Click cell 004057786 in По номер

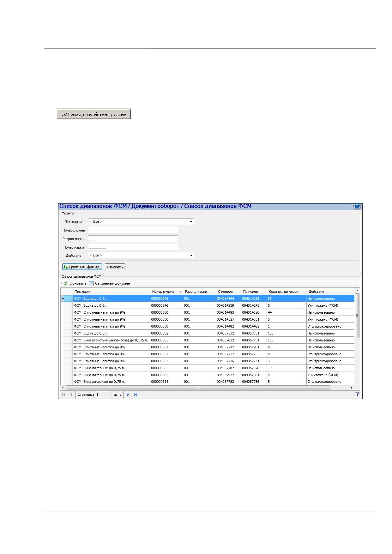tap(254, 382)
